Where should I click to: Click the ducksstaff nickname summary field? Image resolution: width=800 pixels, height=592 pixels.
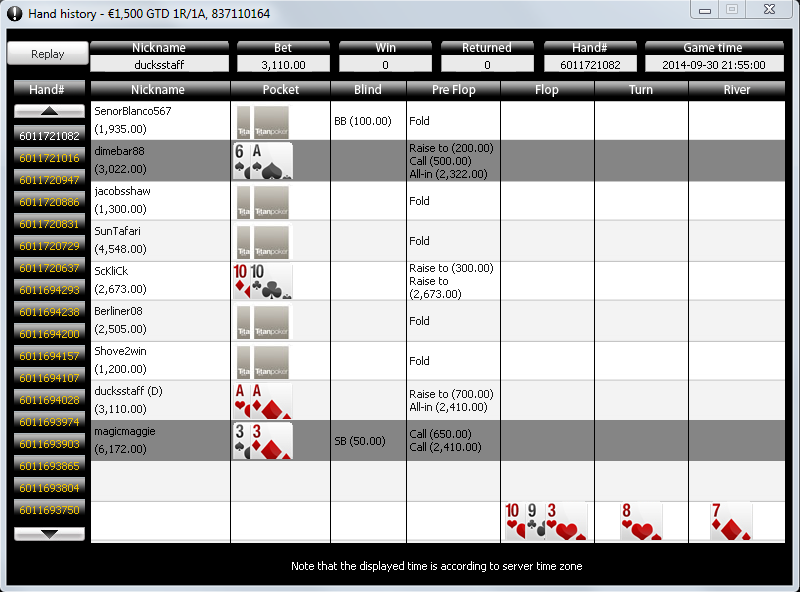pyautogui.click(x=159, y=64)
